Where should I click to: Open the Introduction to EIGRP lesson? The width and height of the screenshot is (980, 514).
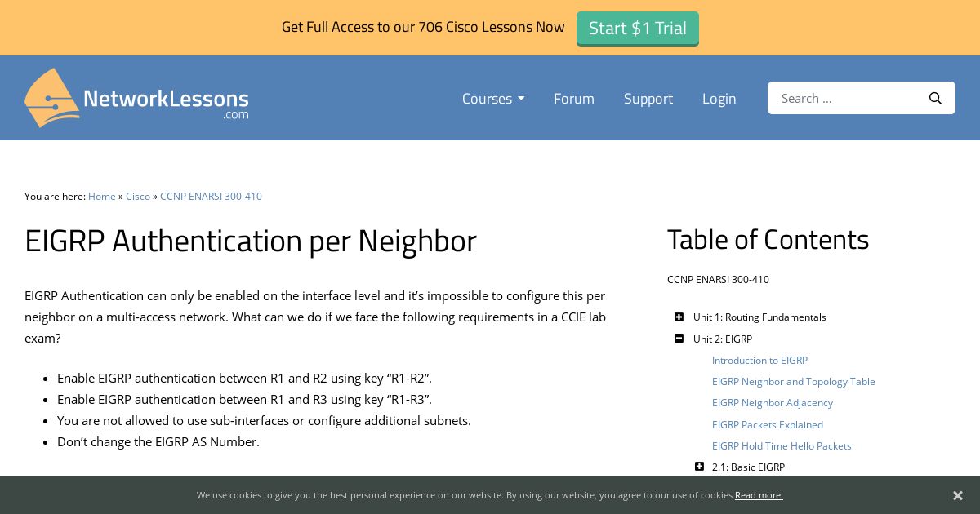pyautogui.click(x=759, y=360)
